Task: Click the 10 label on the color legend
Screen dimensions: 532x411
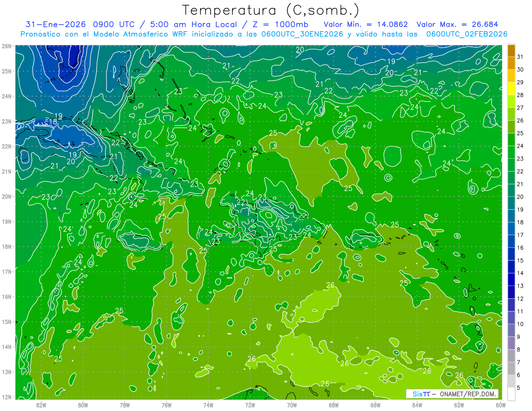Action: tap(520, 324)
